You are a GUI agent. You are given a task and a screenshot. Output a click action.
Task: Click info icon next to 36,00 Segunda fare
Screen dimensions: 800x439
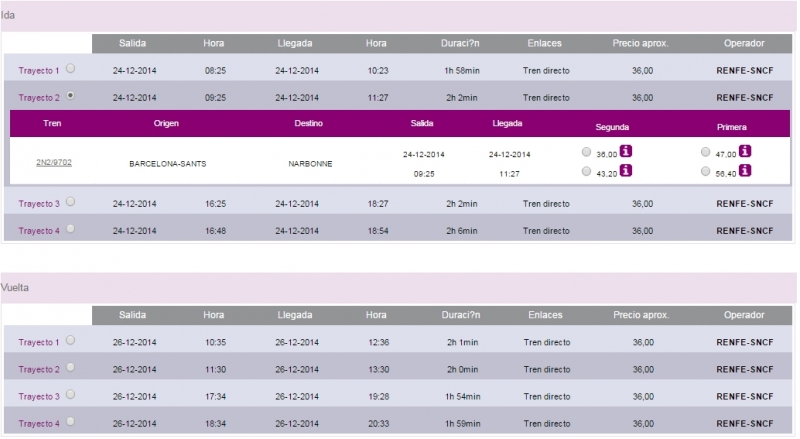(627, 152)
